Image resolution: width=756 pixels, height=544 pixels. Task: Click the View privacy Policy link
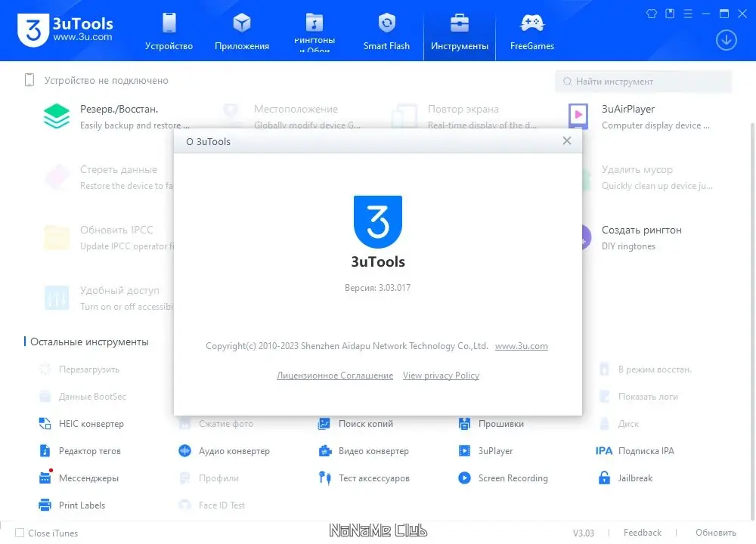point(441,376)
